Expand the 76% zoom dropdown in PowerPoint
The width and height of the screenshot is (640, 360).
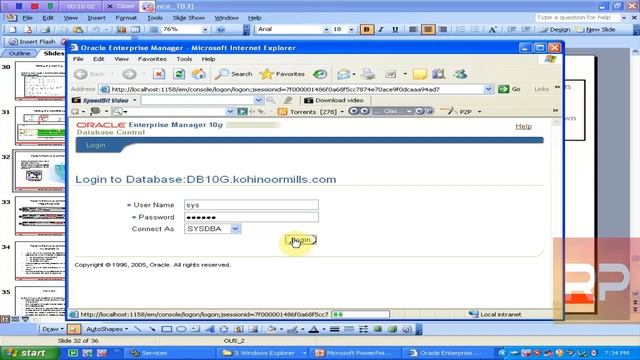205,29
